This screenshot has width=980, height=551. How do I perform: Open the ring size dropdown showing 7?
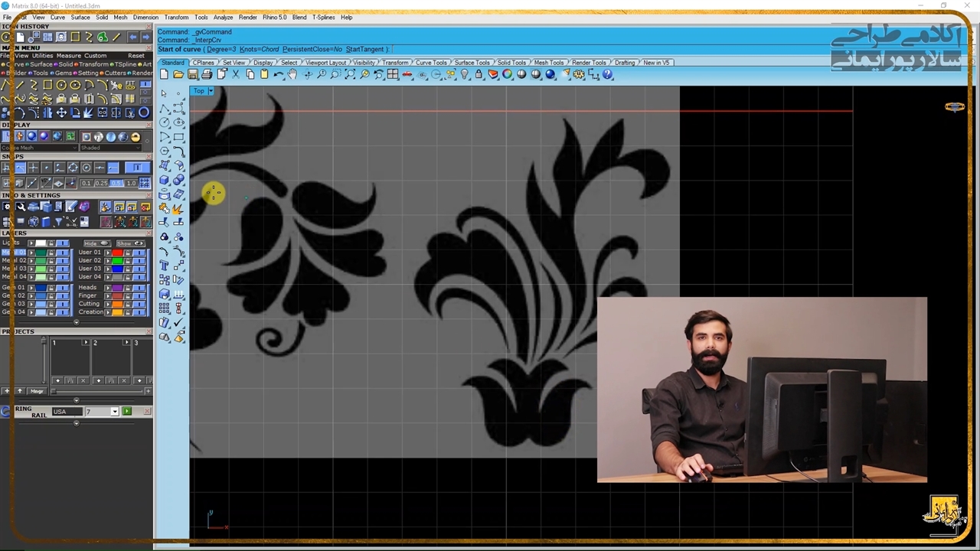[114, 412]
